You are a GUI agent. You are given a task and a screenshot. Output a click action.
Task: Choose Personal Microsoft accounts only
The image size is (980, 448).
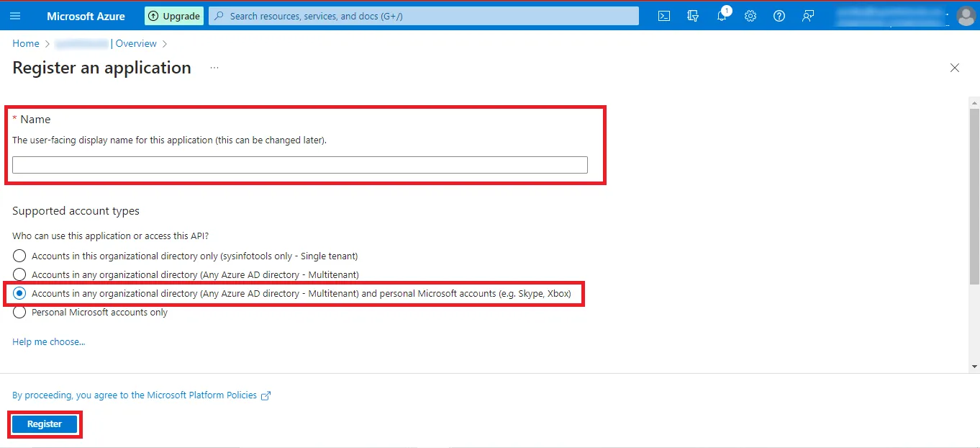19,312
